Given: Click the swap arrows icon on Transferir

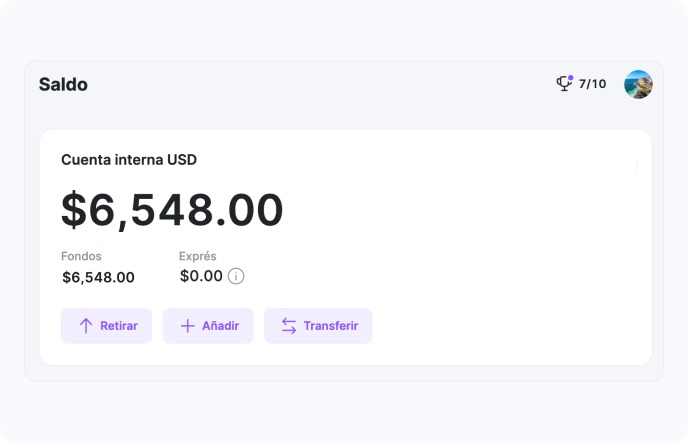Looking at the screenshot, I should (289, 326).
